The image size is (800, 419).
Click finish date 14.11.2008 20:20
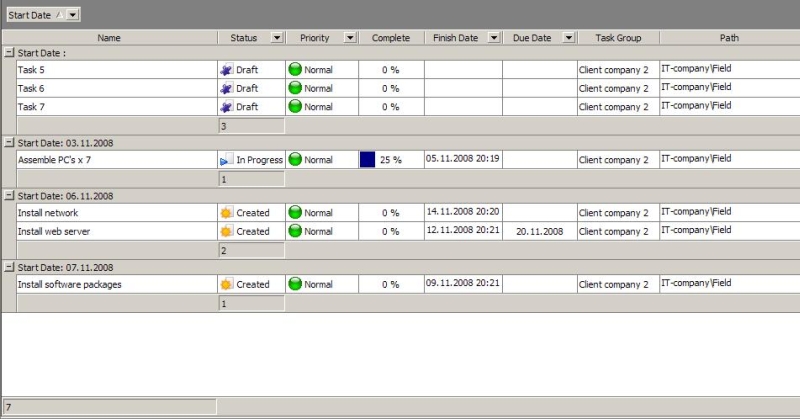tap(463, 212)
